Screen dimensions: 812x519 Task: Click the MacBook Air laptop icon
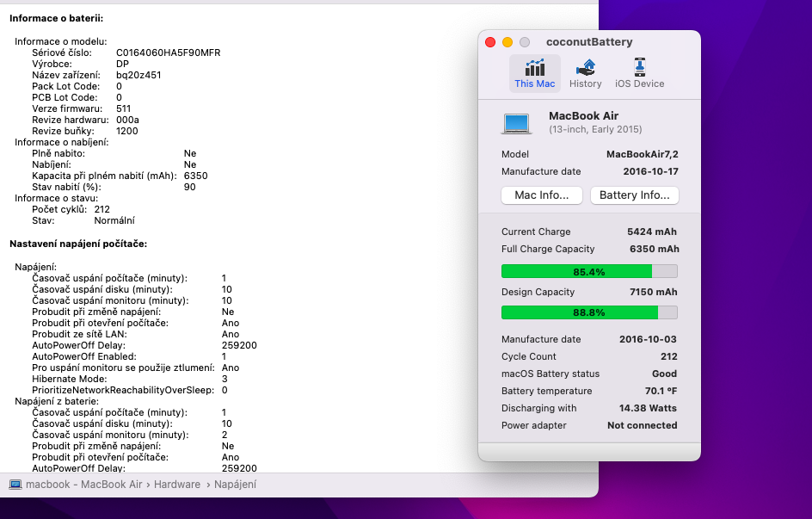coord(517,123)
